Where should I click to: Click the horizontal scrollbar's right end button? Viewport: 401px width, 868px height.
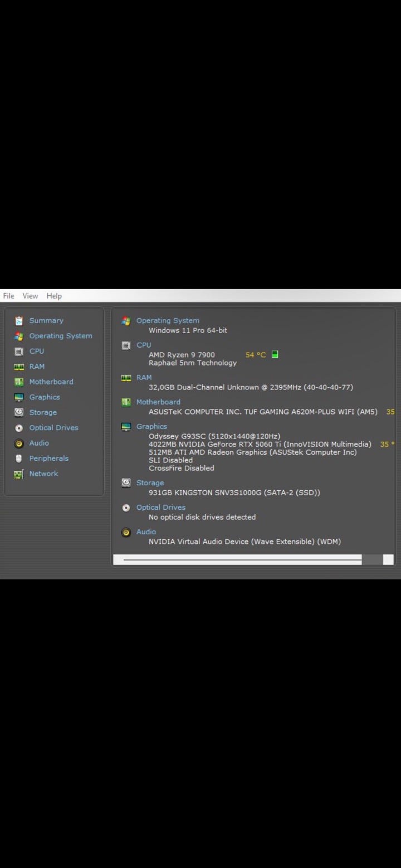388,559
